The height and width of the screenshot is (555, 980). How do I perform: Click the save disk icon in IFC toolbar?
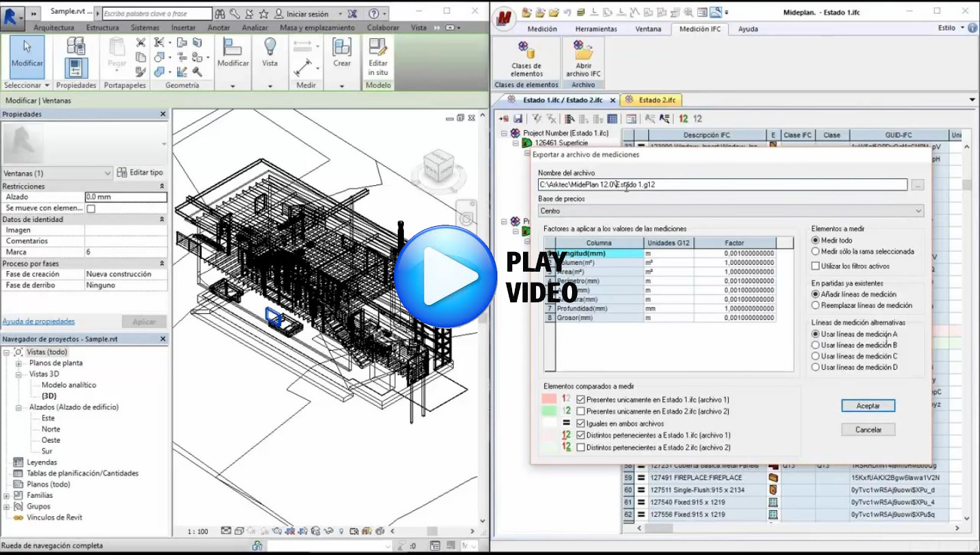pyautogui.click(x=518, y=118)
